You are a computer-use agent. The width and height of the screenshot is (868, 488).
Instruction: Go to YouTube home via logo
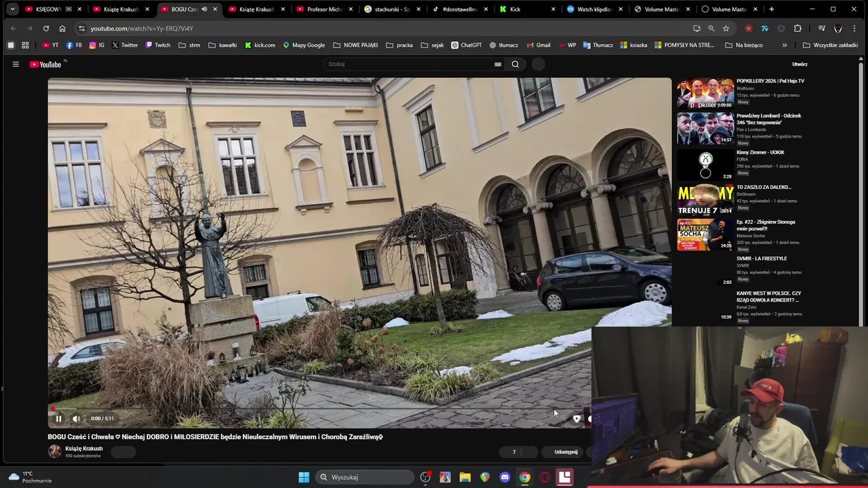click(45, 64)
